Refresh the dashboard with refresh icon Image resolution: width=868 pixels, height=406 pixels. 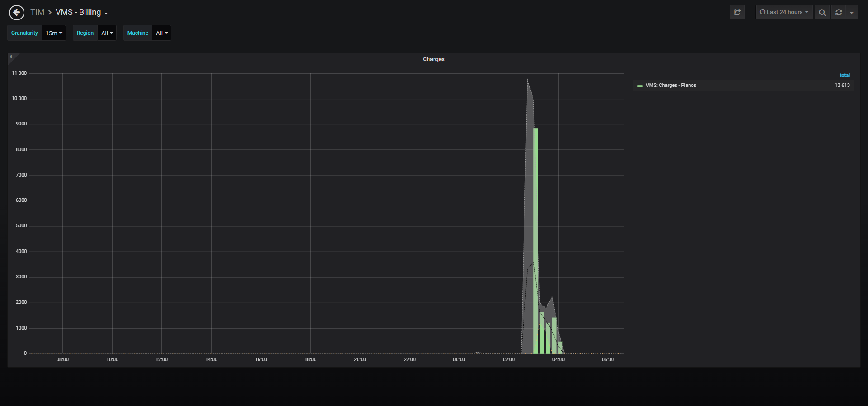pyautogui.click(x=839, y=12)
